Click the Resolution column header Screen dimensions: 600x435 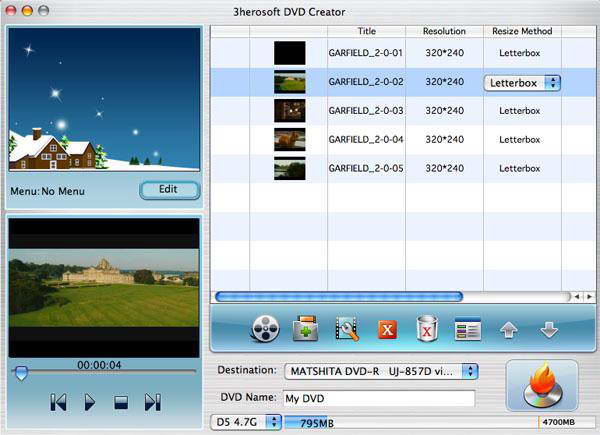tap(444, 31)
